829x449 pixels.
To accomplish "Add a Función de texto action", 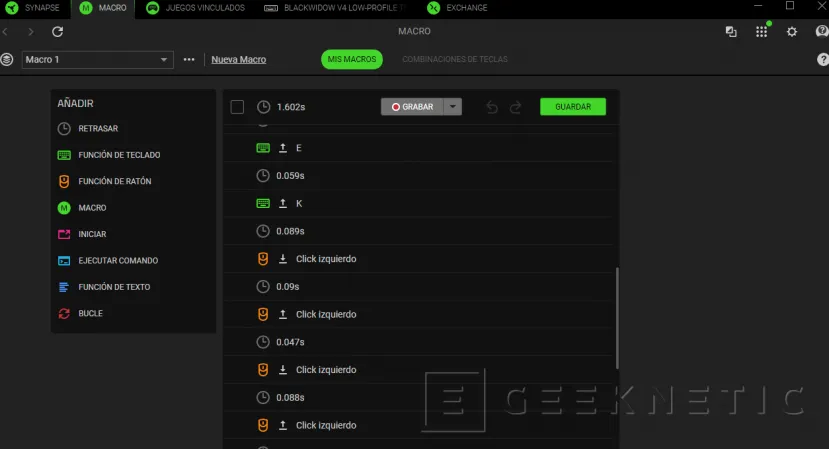I will pos(113,287).
